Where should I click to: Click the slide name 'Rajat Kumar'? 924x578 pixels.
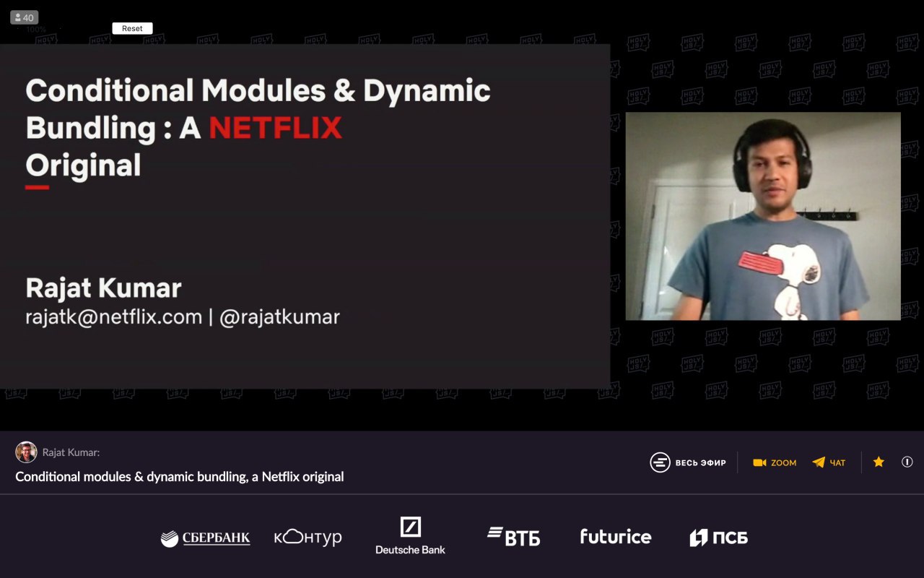pyautogui.click(x=103, y=288)
